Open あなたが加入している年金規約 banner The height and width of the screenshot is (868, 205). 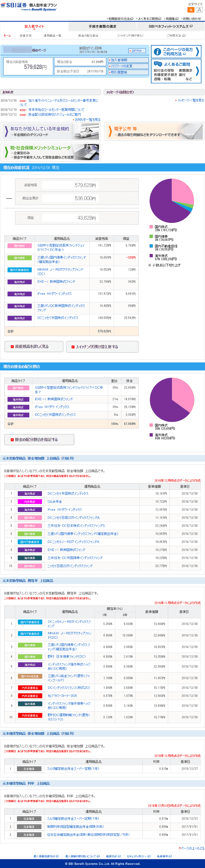50,131
